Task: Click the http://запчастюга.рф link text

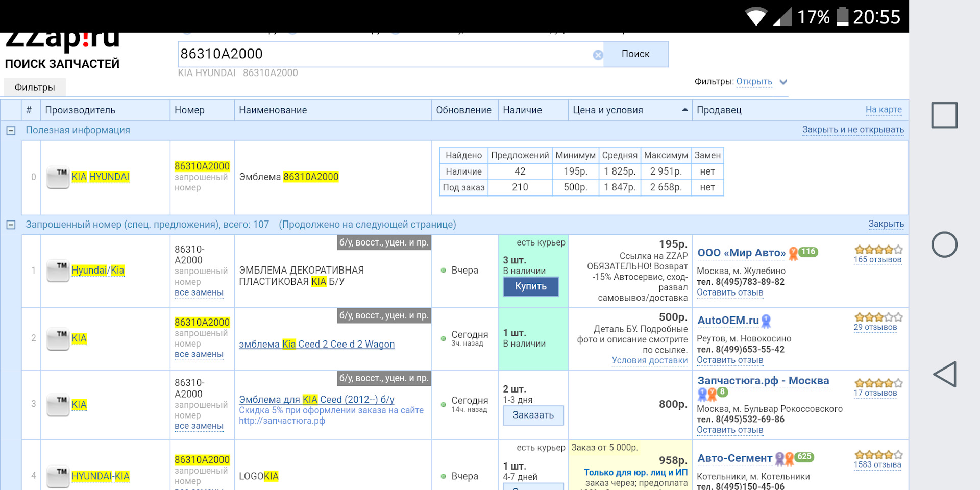Action: 282,421
